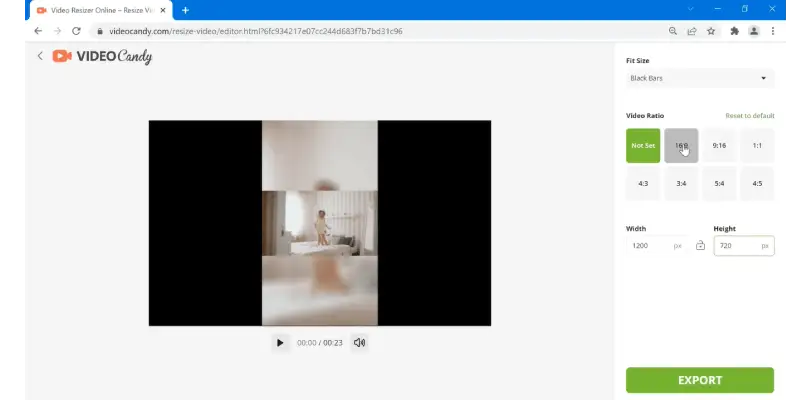Screen dimensions: 800x400
Task: Toggle the aspect ratio lock icon
Action: coord(700,246)
